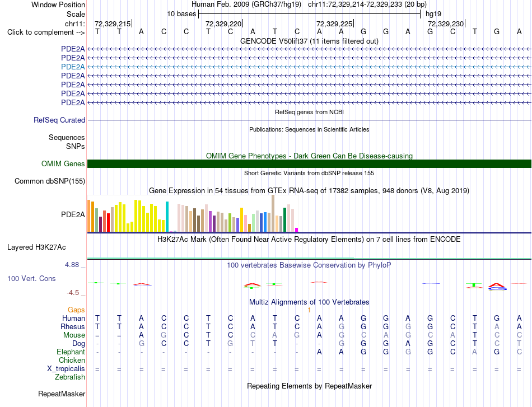The height and width of the screenshot is (407, 532).
Task: Click the dark green OMIM gene bar
Action: pos(309,164)
